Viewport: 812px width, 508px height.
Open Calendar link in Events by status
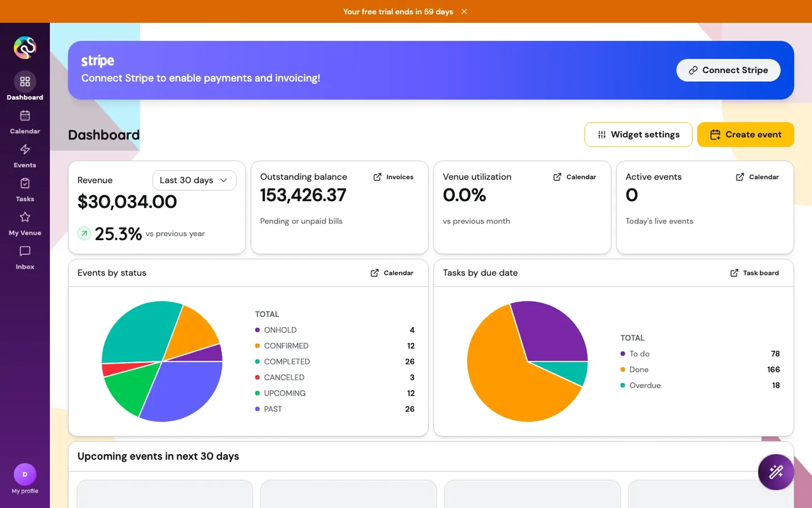(x=392, y=273)
